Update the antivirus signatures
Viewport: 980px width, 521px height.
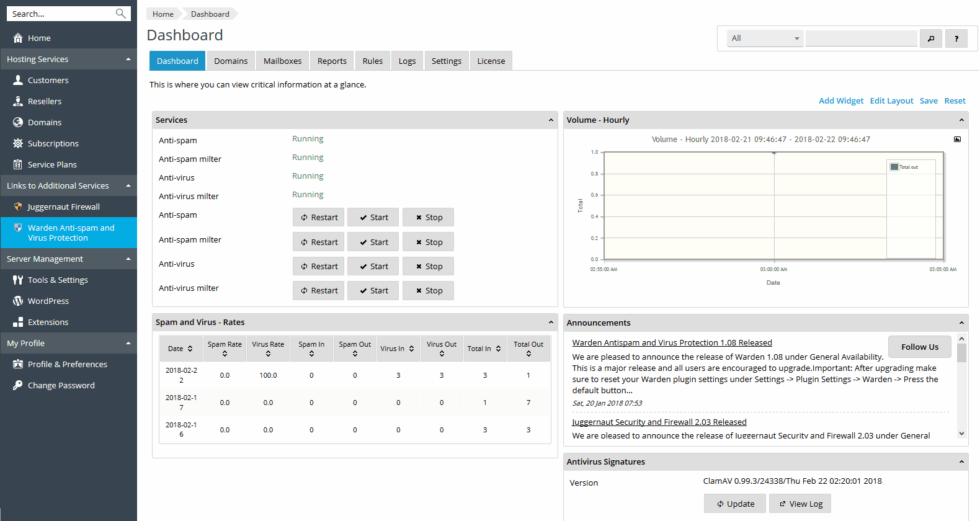tap(735, 504)
